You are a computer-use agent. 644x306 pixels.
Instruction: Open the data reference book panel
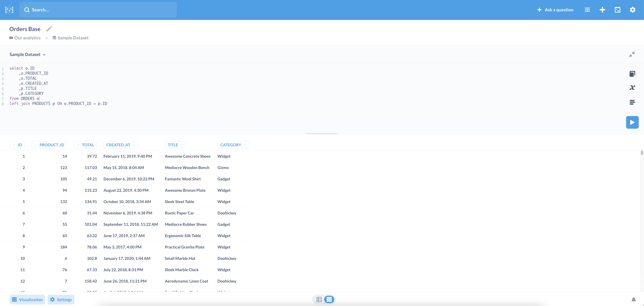tap(632, 73)
